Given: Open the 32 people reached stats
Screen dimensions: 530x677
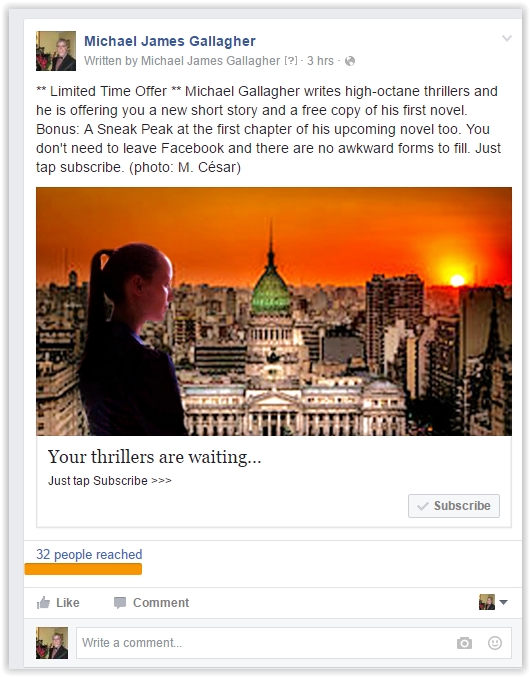Looking at the screenshot, I should coord(89,554).
